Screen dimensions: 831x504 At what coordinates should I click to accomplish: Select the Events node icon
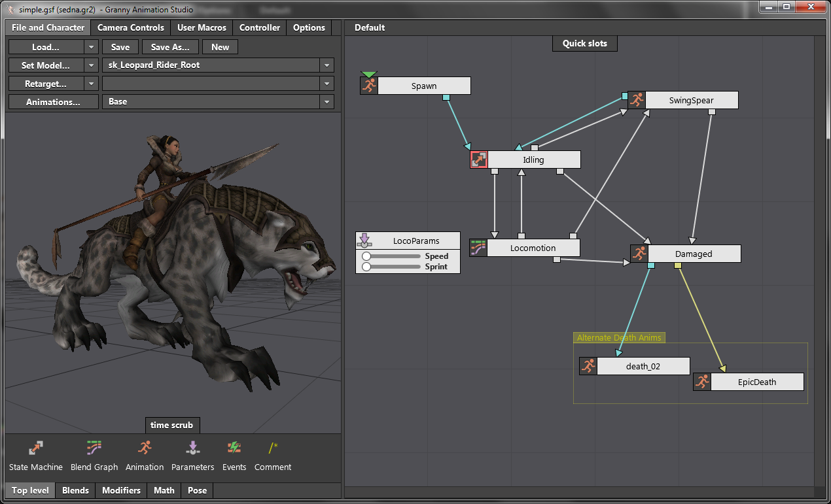[x=234, y=448]
